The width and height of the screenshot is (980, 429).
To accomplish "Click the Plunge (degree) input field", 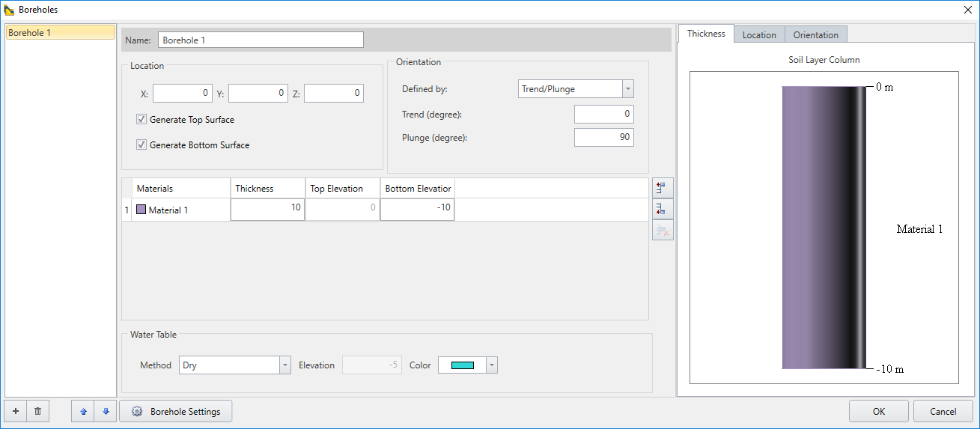I will (x=603, y=138).
